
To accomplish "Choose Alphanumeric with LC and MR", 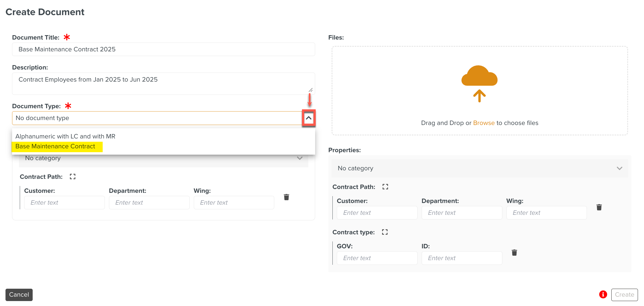I will coord(65,137).
